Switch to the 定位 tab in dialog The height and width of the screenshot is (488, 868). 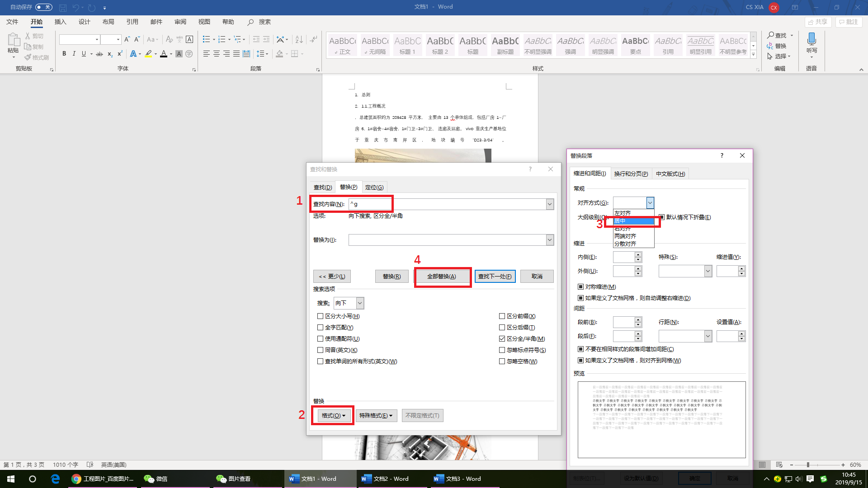pyautogui.click(x=374, y=187)
